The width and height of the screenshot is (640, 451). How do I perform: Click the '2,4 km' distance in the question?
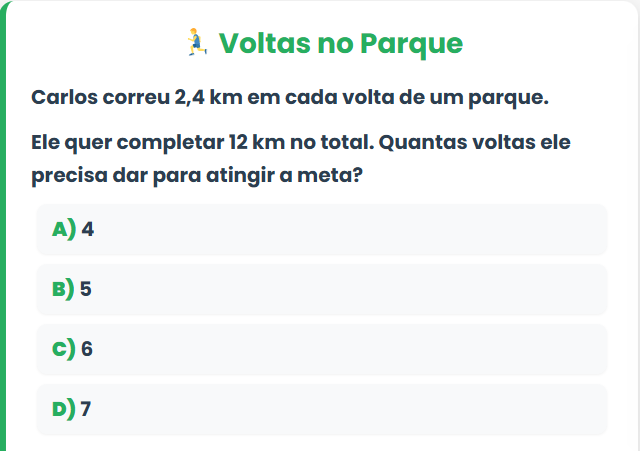[x=209, y=98]
